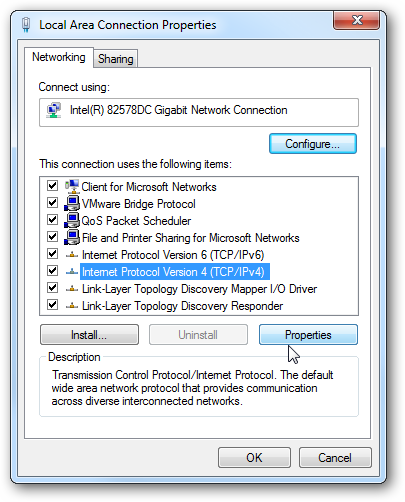Uncheck QoS Packet Scheduler checkbox
The height and width of the screenshot is (502, 405).
53,220
